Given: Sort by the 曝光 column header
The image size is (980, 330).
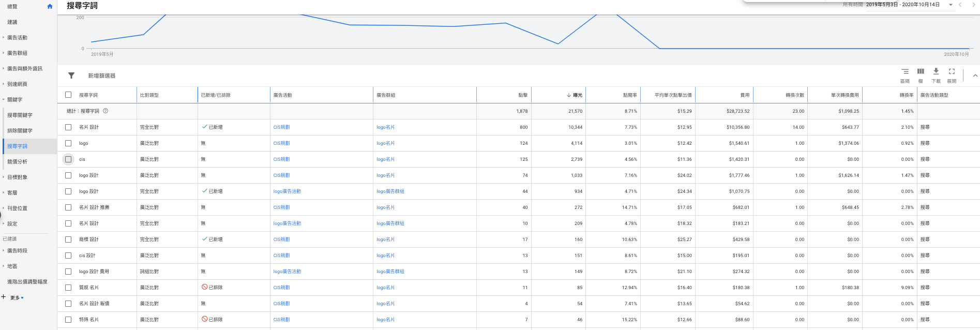Looking at the screenshot, I should [577, 95].
